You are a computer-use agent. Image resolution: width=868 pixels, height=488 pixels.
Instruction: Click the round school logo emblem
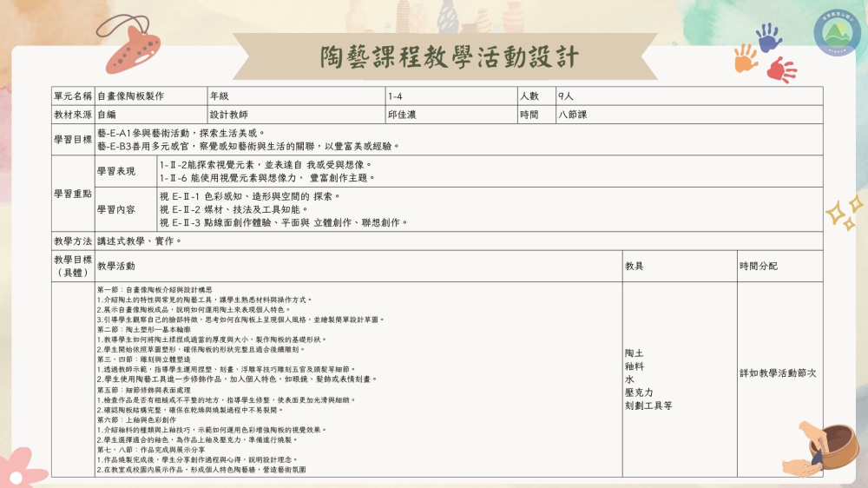(837, 33)
